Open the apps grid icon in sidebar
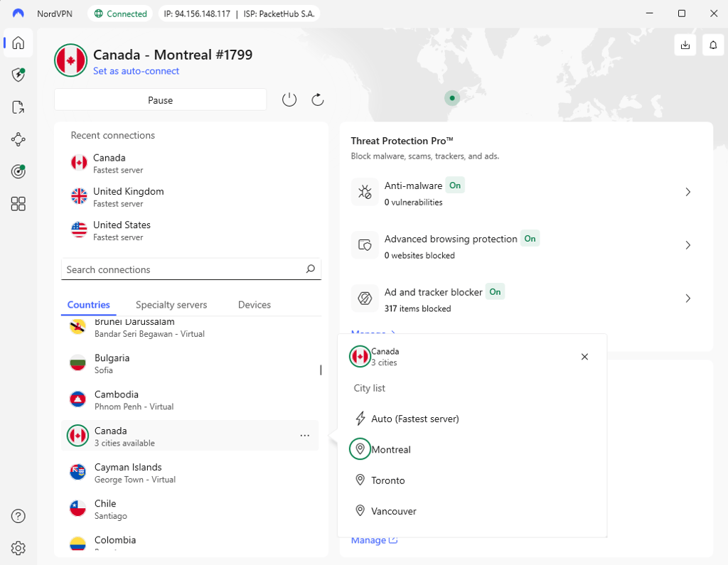 point(18,204)
